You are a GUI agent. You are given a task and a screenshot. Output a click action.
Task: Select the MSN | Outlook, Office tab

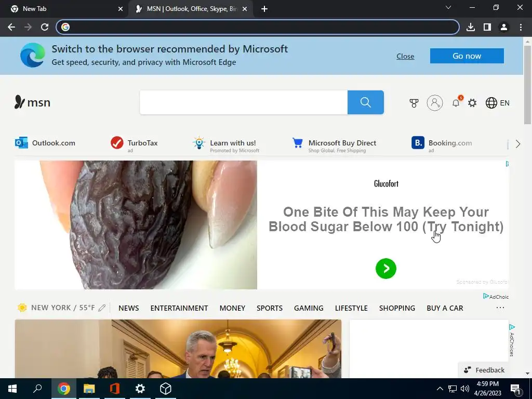pyautogui.click(x=191, y=9)
